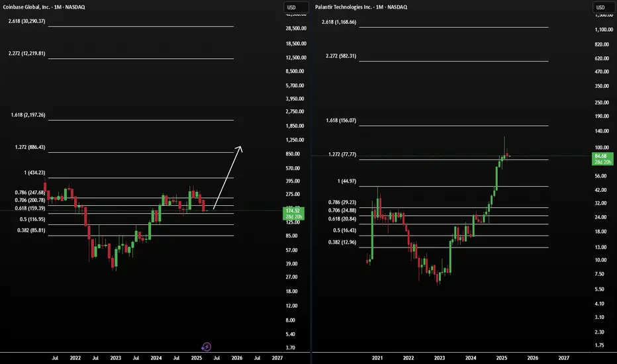The image size is (617, 364).
Task: Click 7.50 on the Palantir price scale
Action: coord(599,274)
